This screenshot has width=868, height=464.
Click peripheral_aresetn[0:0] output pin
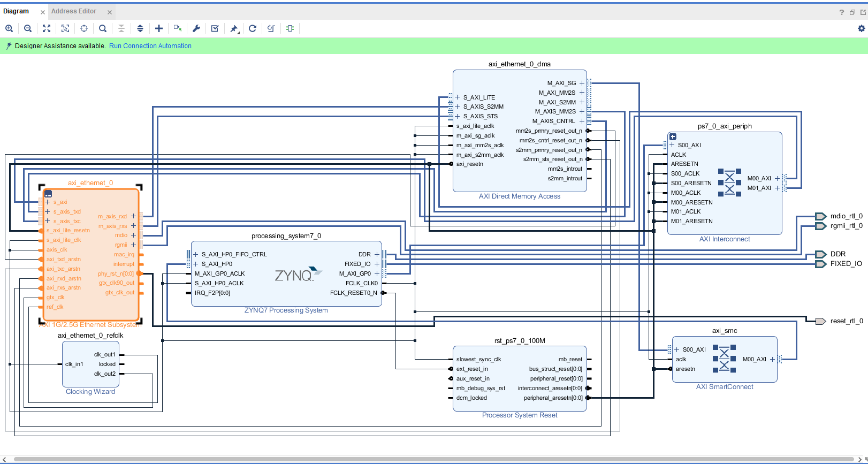click(x=553, y=398)
